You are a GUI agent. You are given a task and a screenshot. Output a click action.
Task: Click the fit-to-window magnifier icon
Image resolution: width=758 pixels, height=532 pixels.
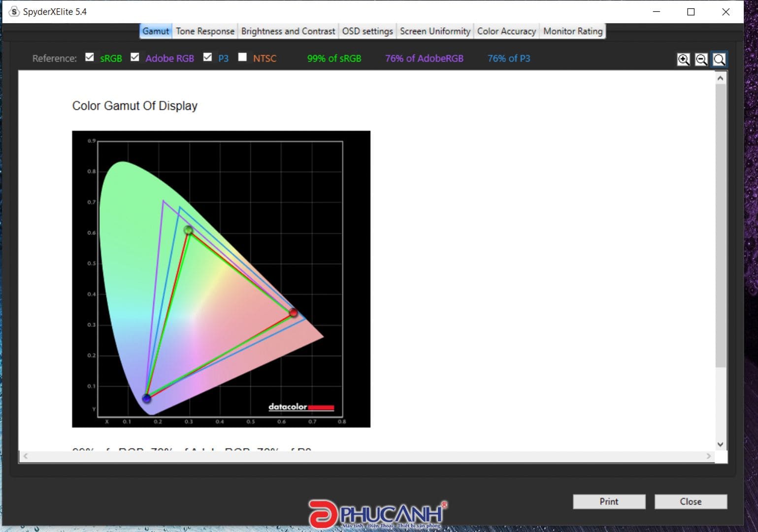[x=719, y=60]
